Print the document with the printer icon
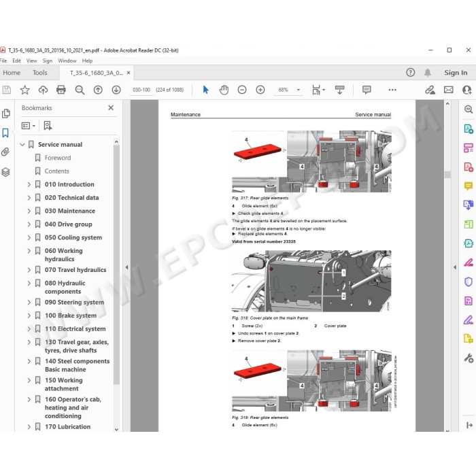 pyautogui.click(x=61, y=90)
